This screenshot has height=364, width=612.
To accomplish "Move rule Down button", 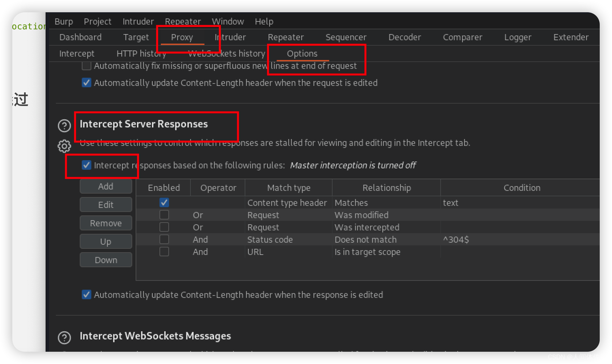I will point(106,260).
